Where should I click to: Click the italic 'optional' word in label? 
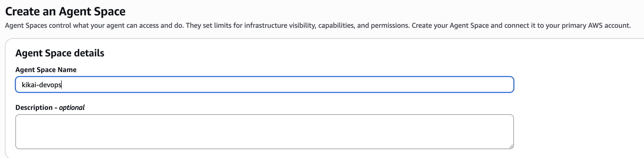72,108
